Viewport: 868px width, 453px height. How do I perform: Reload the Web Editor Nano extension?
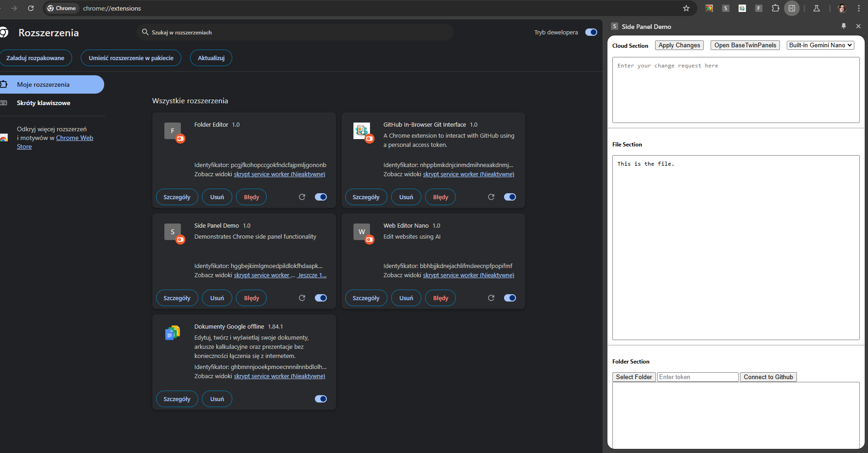coord(491,298)
